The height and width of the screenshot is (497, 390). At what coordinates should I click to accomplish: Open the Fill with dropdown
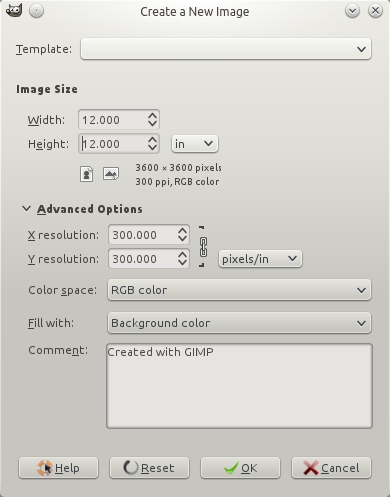pos(239,323)
